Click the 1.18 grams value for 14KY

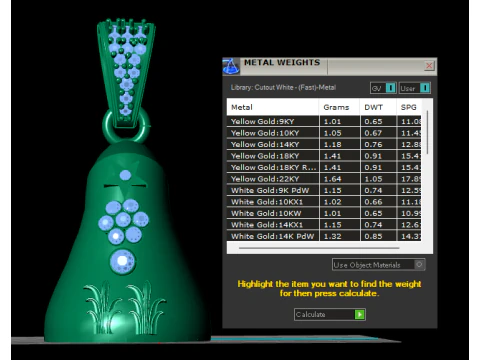click(333, 144)
